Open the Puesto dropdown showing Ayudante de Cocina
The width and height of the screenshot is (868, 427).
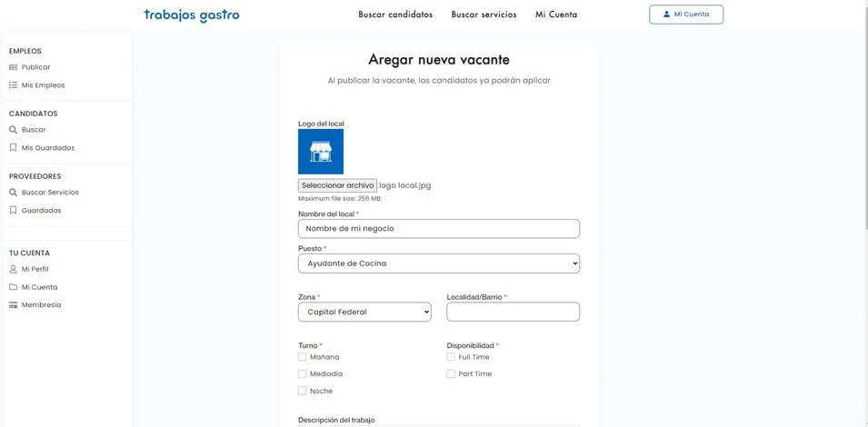pos(439,263)
